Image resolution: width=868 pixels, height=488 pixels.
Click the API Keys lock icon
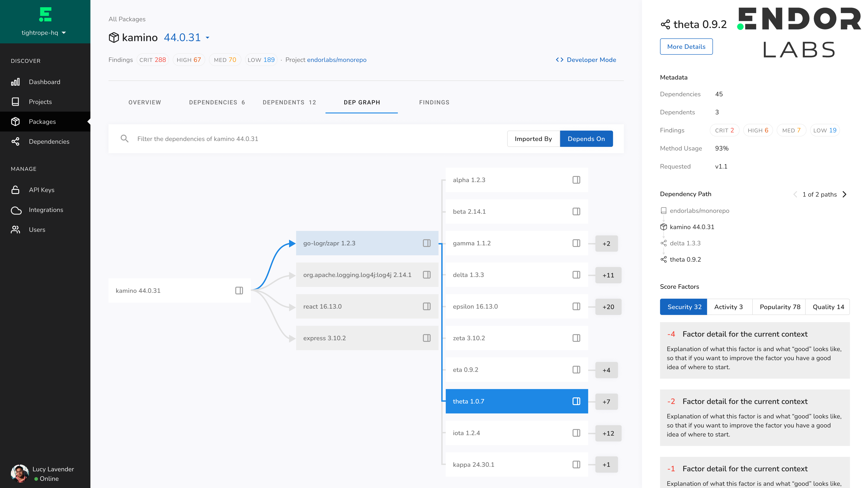pyautogui.click(x=16, y=190)
